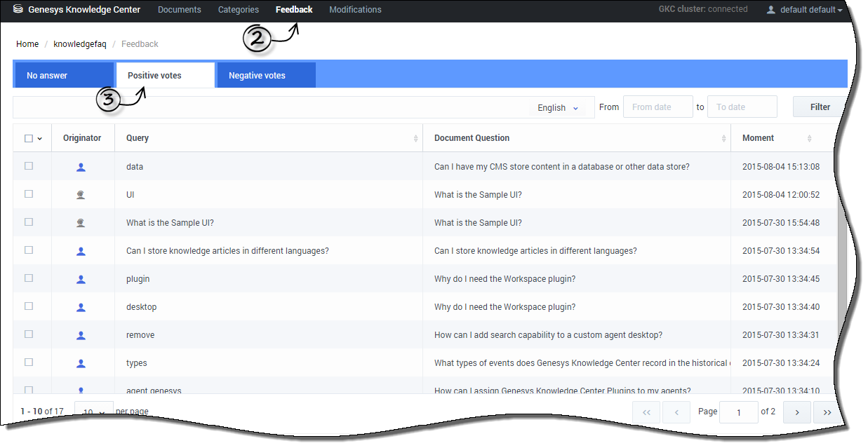Click the user profile icon for default default
Screen dimensions: 868x448
(771, 10)
